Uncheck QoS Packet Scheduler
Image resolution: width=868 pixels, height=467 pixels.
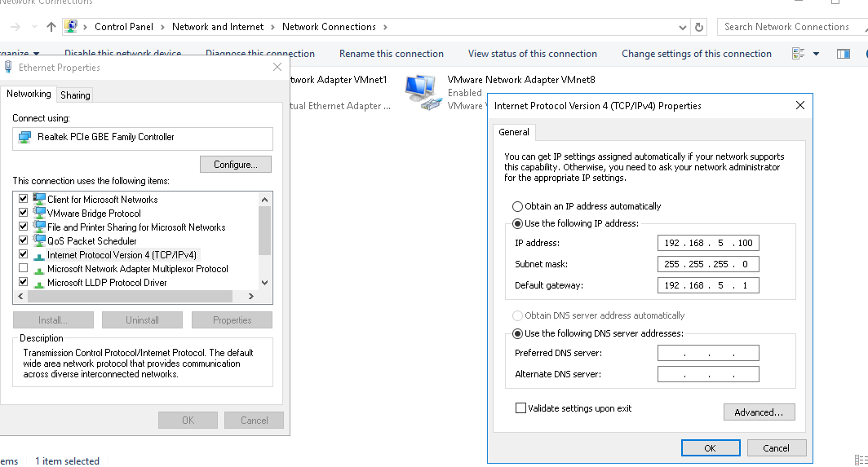pos(23,240)
